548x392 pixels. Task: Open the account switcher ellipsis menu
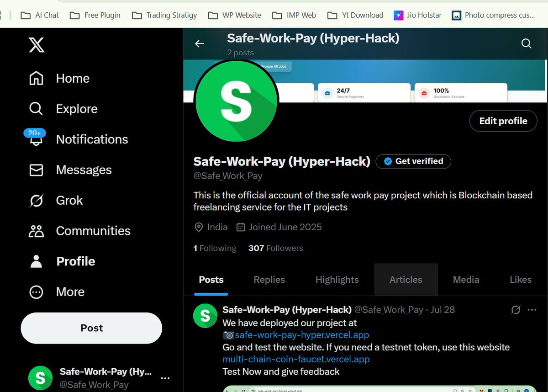(165, 377)
